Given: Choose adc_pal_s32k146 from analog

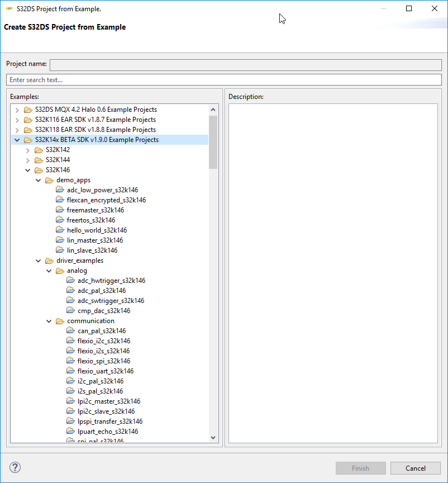Looking at the screenshot, I should tap(102, 291).
